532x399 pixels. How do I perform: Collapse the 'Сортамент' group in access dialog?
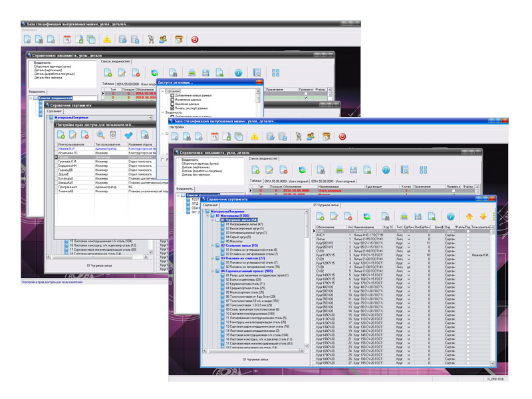(x=162, y=91)
